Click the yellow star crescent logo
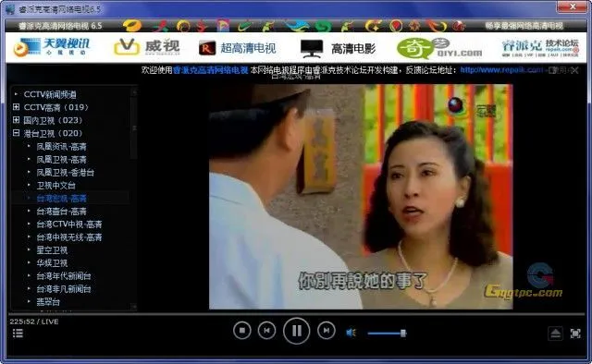This screenshot has height=364, width=592. [x=373, y=26]
